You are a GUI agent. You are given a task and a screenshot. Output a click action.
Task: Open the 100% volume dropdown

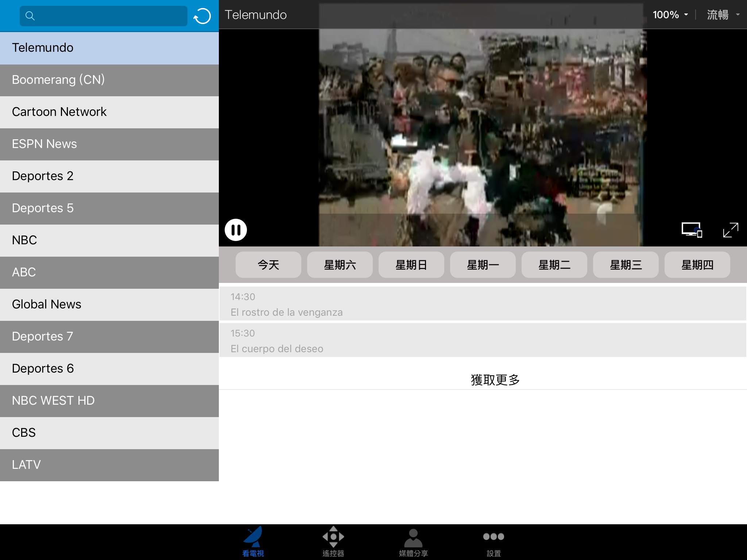[670, 15]
